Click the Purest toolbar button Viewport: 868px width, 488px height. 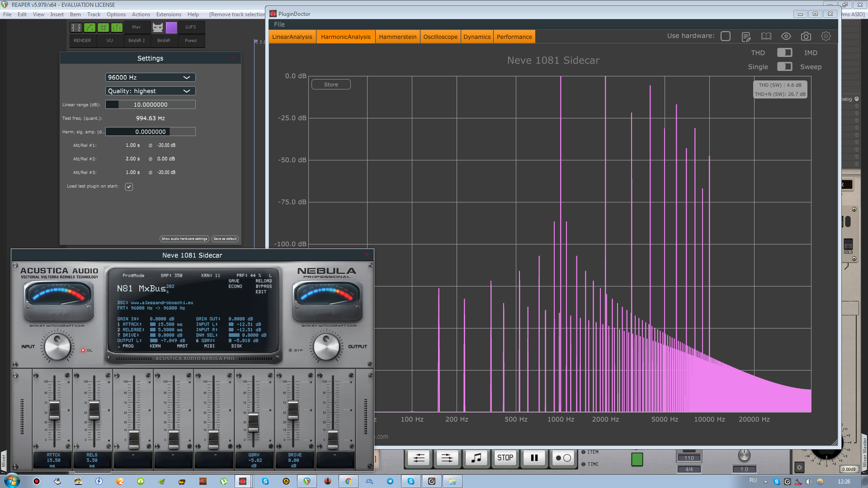coord(191,41)
